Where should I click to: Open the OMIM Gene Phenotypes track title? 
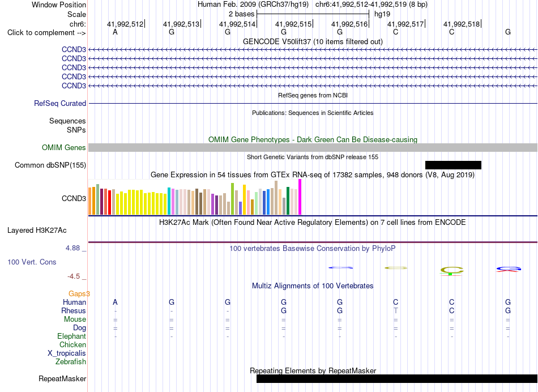313,140
